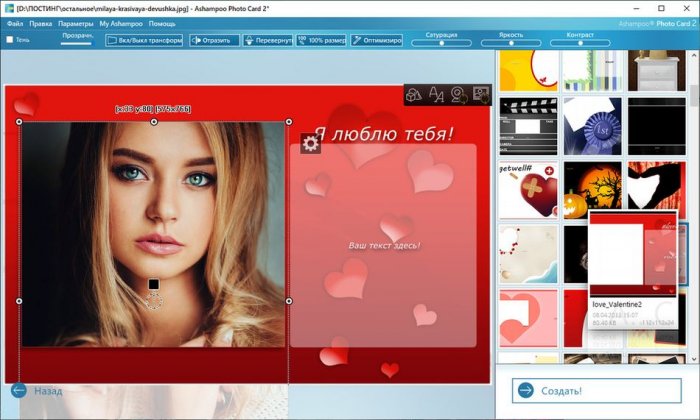
Task: Maximize the Ashampoo Photo Card window
Action: (x=661, y=8)
